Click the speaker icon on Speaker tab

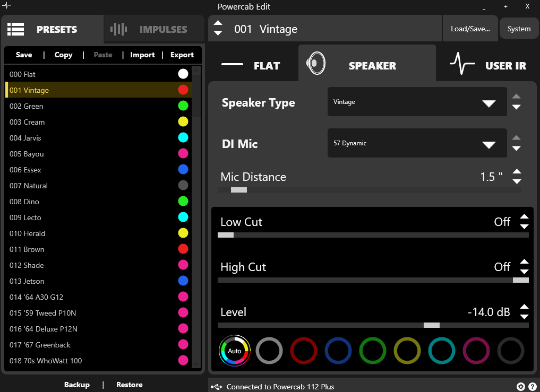pyautogui.click(x=315, y=64)
